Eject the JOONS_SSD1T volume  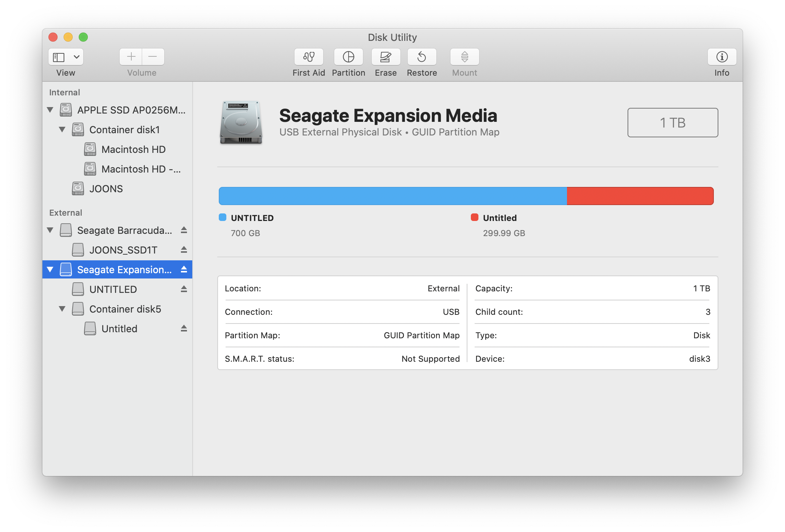tap(184, 250)
